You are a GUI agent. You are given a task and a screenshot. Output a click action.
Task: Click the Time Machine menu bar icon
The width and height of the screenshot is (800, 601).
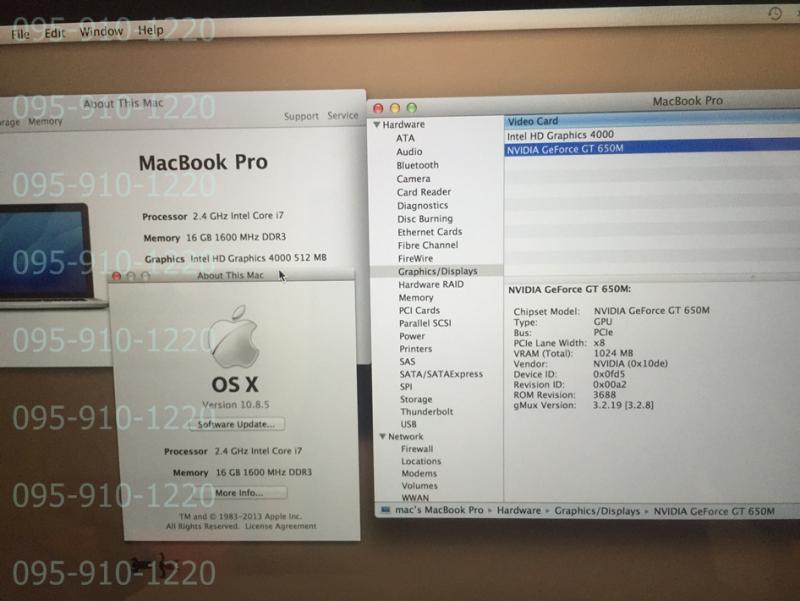pos(775,13)
